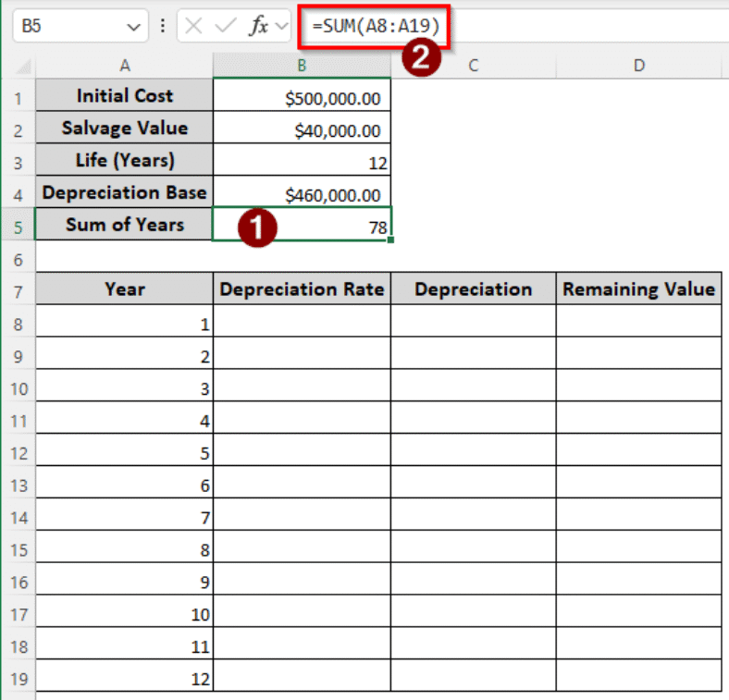
Task: Click Year 4 cell in row 11
Action: tap(125, 417)
